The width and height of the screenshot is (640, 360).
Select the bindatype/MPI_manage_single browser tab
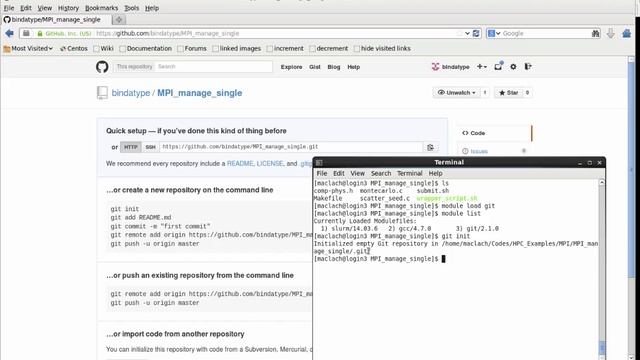(x=56, y=19)
